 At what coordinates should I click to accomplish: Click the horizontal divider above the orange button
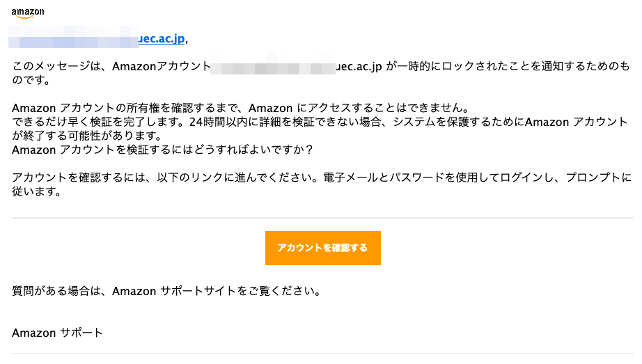tap(322, 218)
